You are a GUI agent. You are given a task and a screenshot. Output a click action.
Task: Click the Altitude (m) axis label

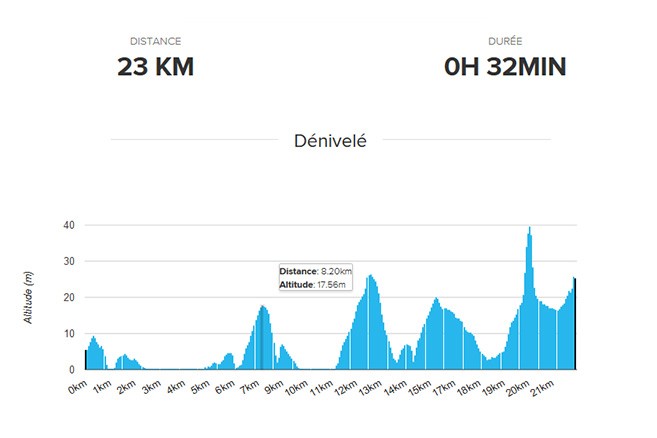tap(28, 298)
